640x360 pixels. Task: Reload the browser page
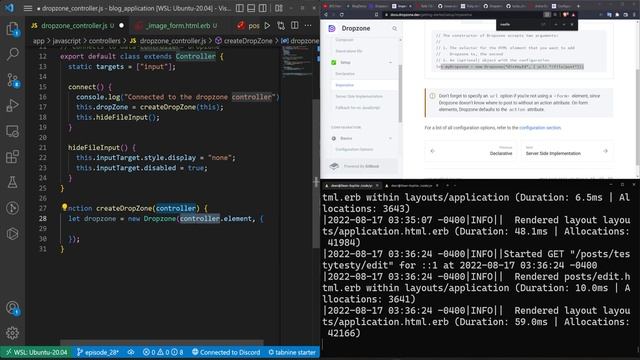point(342,15)
